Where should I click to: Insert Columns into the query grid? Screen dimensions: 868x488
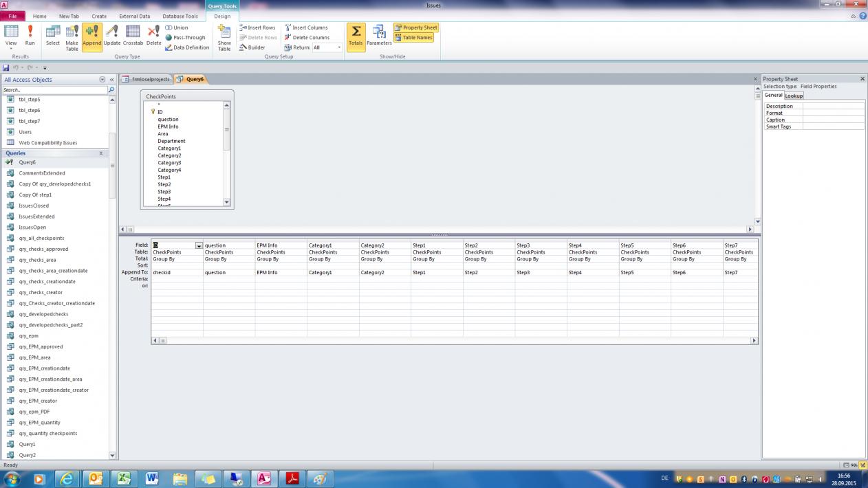[306, 27]
